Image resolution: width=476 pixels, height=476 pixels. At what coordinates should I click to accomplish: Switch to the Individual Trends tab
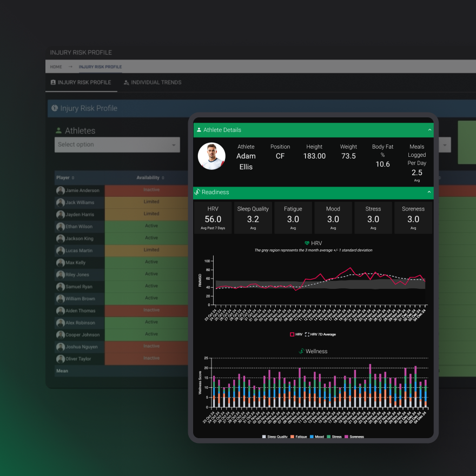156,83
